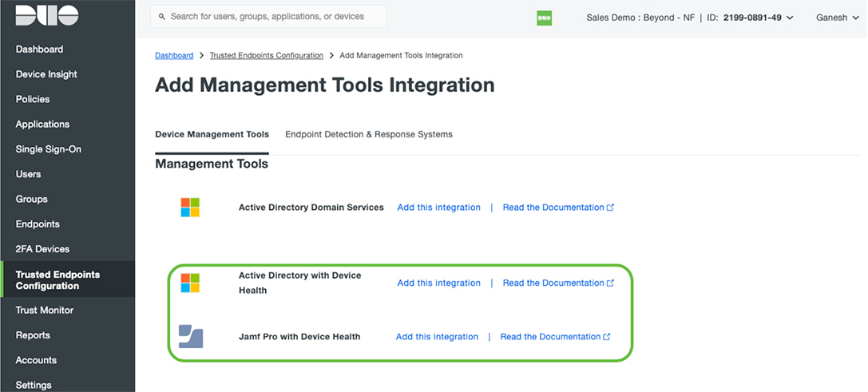Expand the Ganesh user menu
The image size is (868, 392).
tap(836, 18)
